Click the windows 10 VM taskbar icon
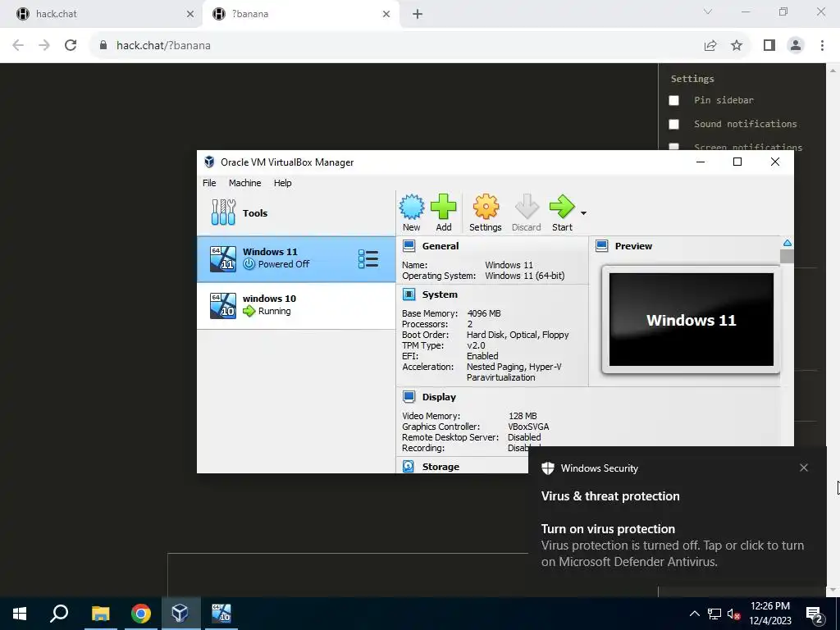 coord(221,614)
